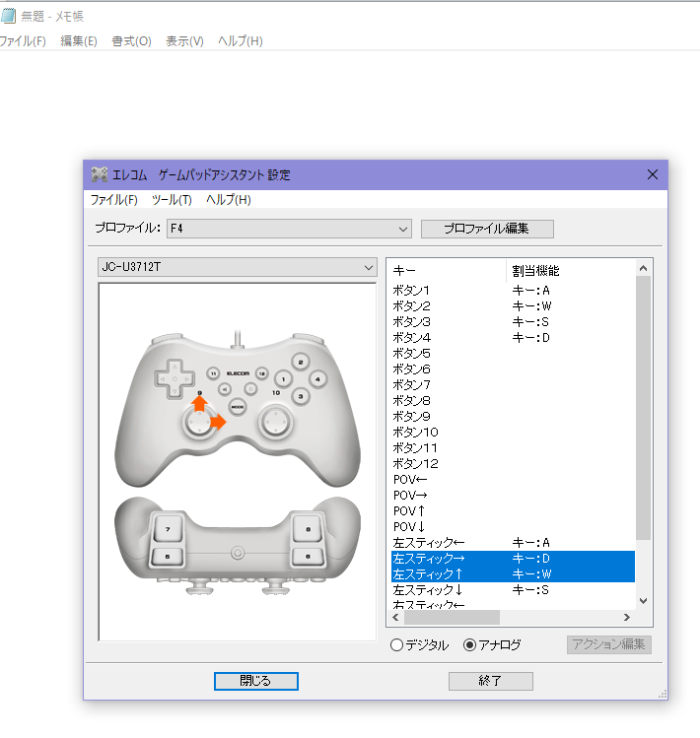700x738 pixels.
Task: Select the ボタン11 row
Action: click(513, 448)
